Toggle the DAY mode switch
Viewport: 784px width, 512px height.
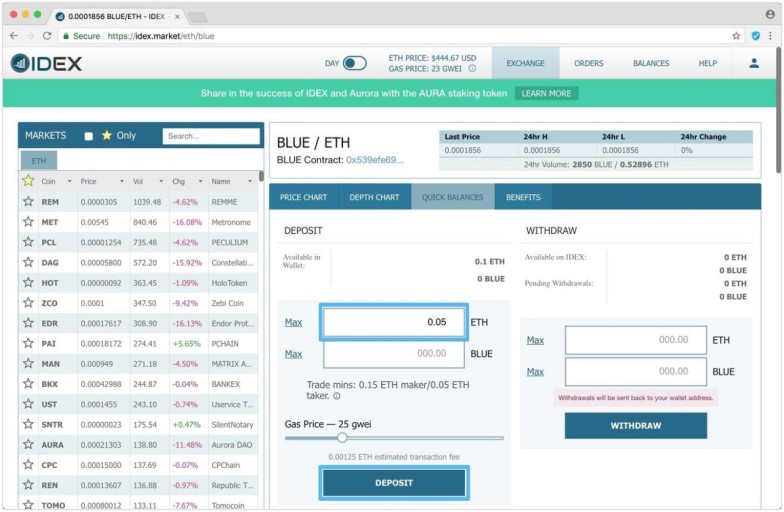[354, 64]
